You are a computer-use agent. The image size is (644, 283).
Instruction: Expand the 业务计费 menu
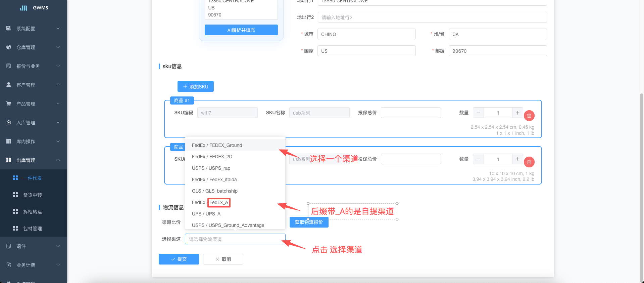(x=58, y=265)
